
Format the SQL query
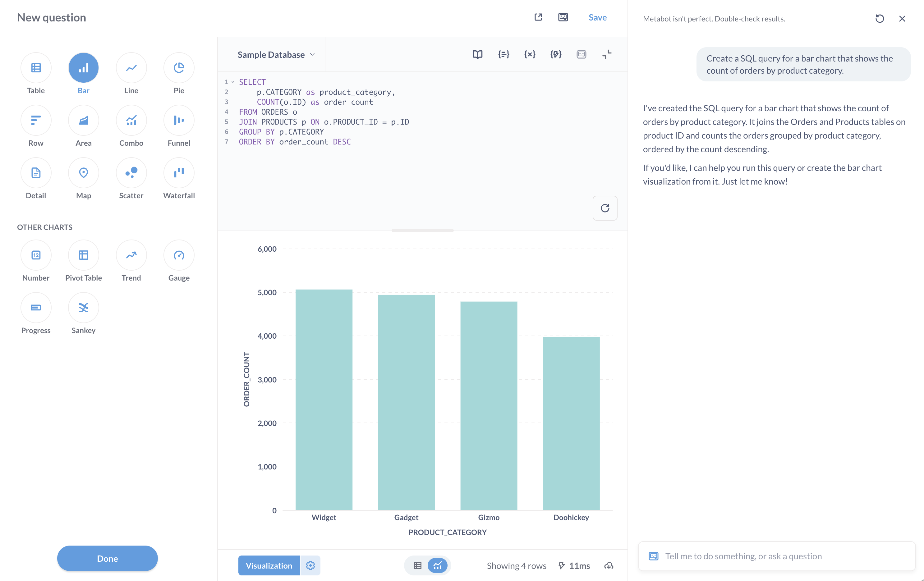pos(556,54)
